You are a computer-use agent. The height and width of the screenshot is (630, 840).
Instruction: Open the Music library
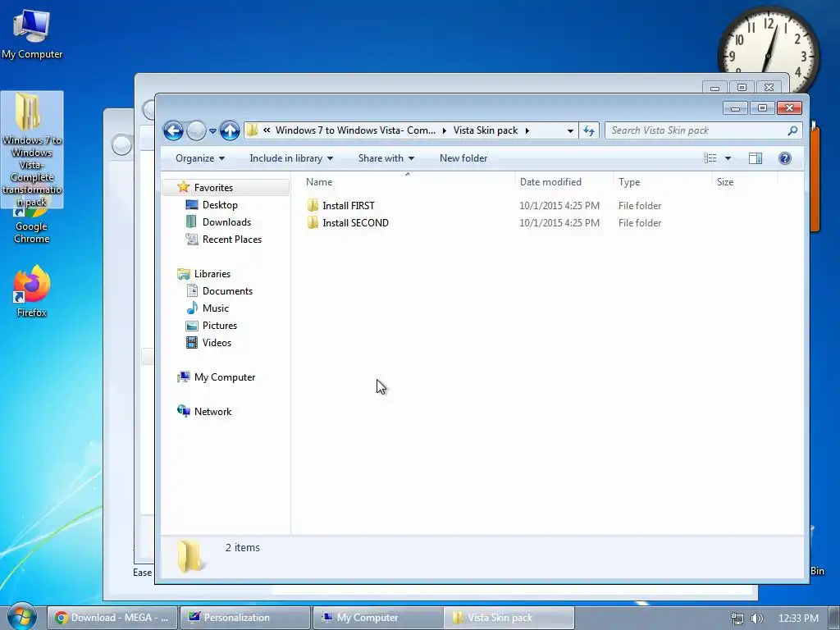216,308
